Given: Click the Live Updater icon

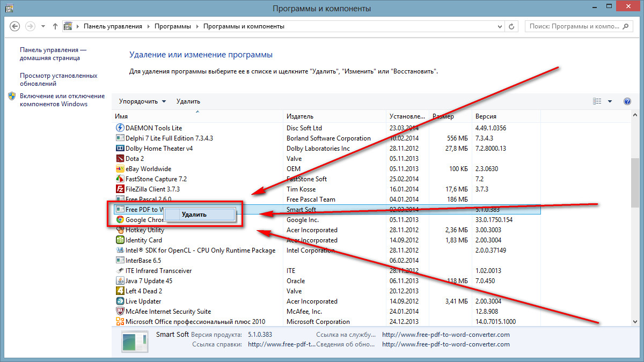Looking at the screenshot, I should tap(120, 301).
